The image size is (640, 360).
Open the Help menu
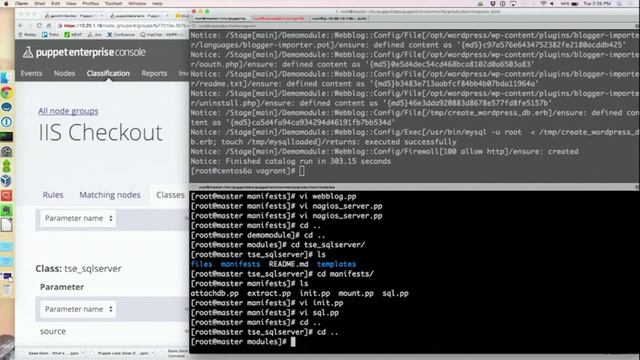(157, 3)
